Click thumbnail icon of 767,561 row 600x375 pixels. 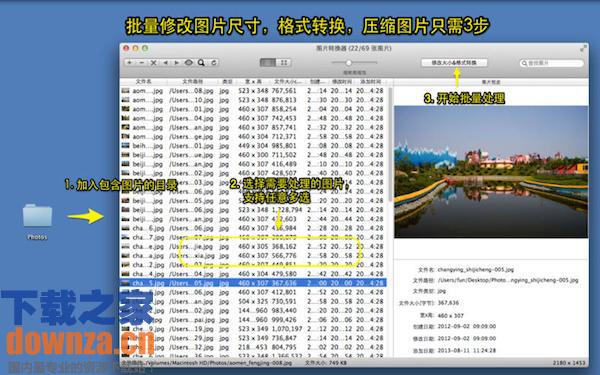click(x=126, y=91)
